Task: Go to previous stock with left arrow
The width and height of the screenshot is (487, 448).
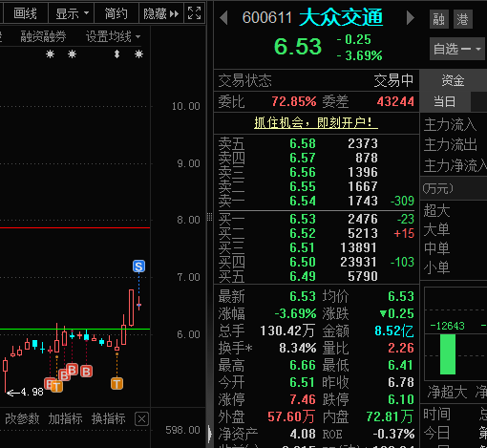Action: click(223, 17)
